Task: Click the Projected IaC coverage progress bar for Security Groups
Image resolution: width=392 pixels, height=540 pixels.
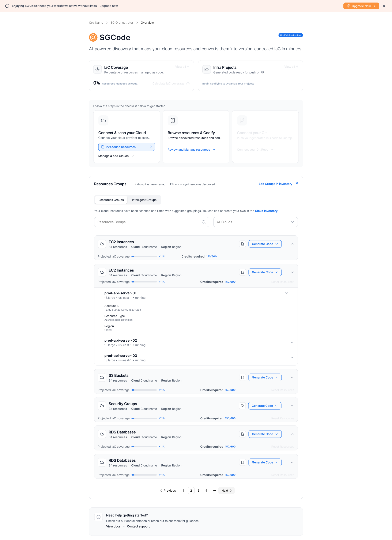Action: (x=144, y=418)
